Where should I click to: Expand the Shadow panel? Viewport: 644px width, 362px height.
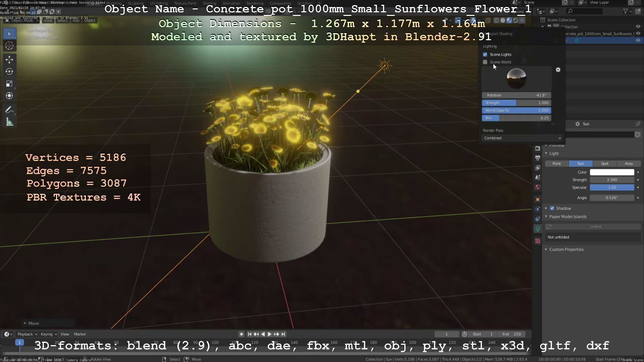coord(546,208)
